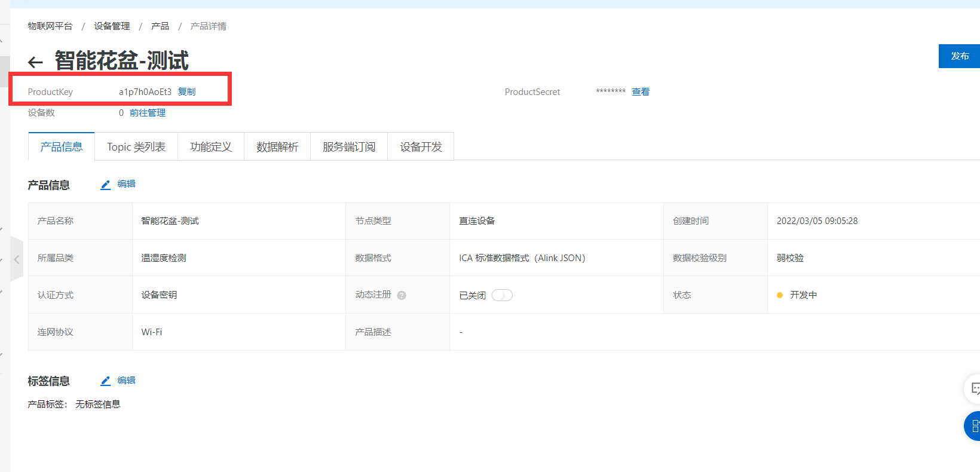
Task: Click the 标签信息 section heading
Action: point(49,381)
